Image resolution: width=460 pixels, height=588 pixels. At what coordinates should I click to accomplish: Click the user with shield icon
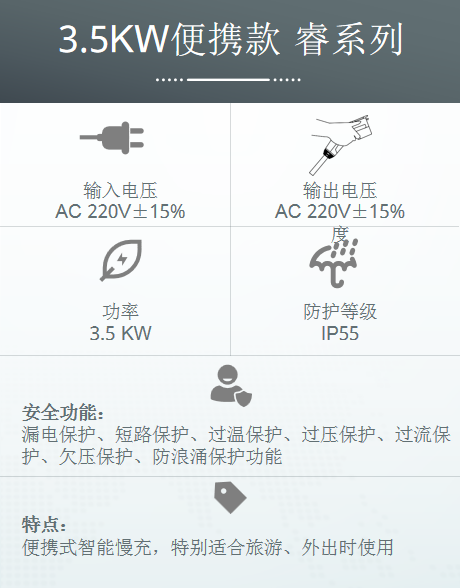pyautogui.click(x=231, y=386)
